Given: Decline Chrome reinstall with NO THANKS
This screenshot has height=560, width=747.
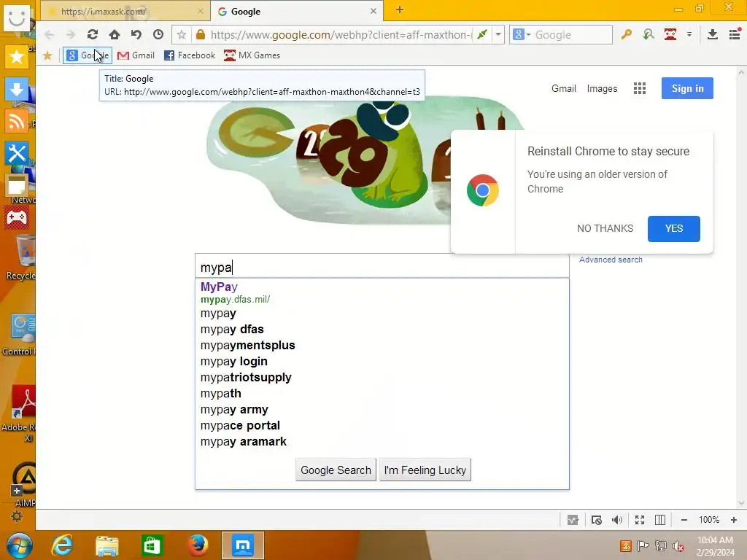Looking at the screenshot, I should click(605, 228).
